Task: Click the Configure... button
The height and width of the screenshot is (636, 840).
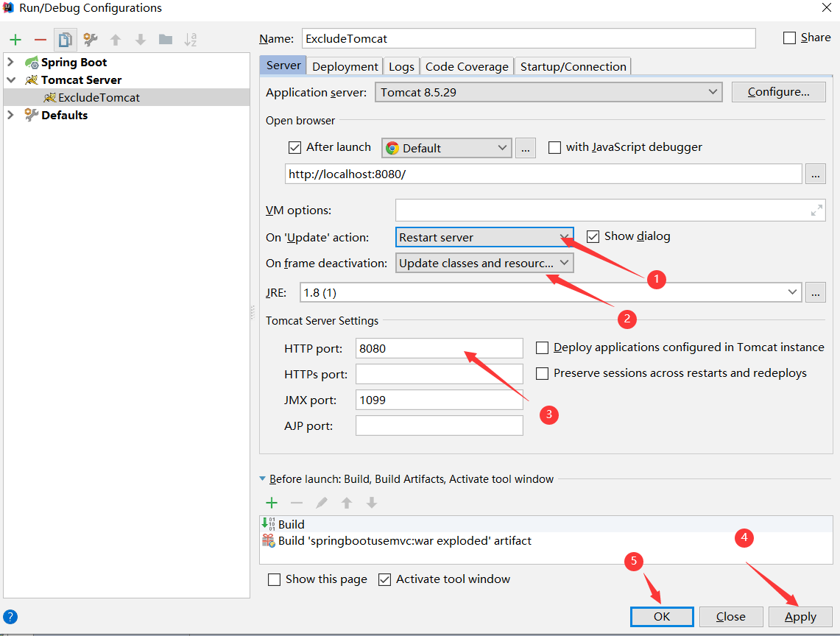Action: [x=778, y=92]
